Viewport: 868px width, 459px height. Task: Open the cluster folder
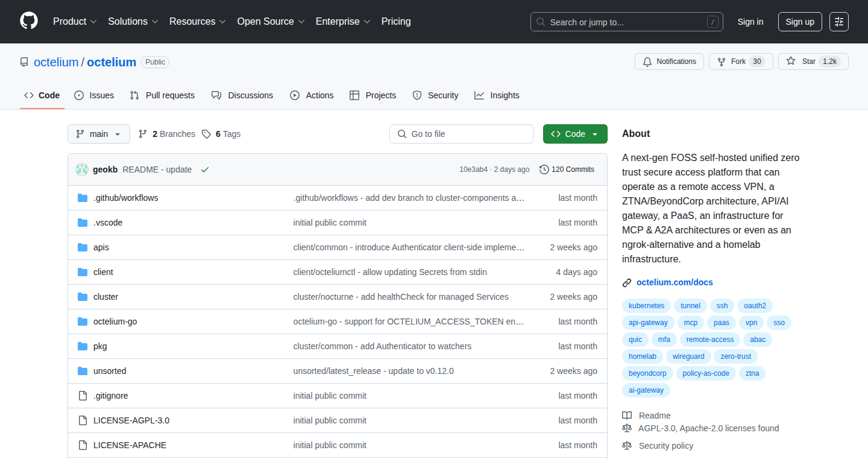pos(105,297)
